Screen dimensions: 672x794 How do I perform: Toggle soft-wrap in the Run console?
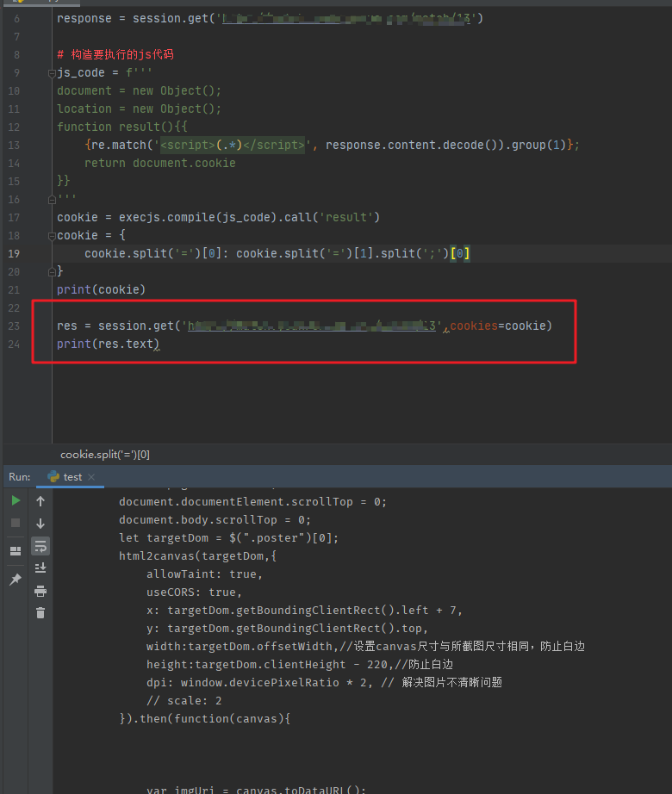tap(40, 546)
